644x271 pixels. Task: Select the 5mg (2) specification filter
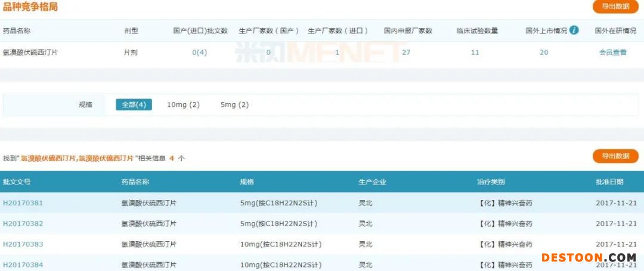pyautogui.click(x=234, y=104)
